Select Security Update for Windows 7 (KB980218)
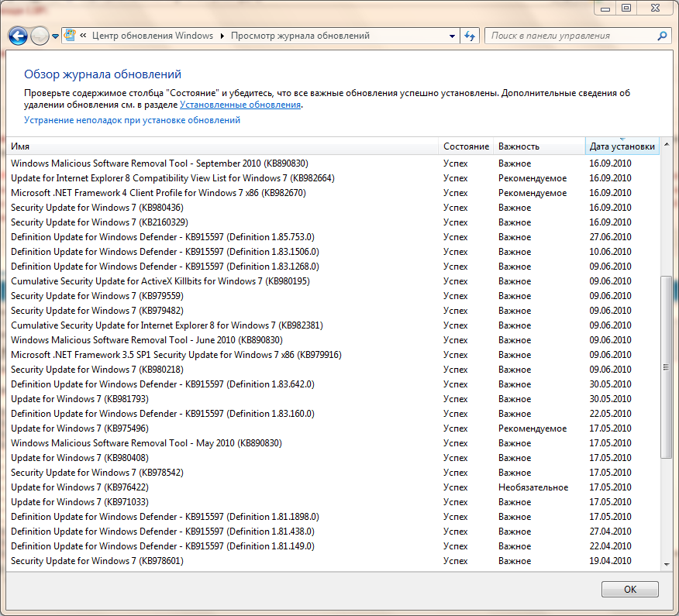This screenshot has width=679, height=616. (333, 370)
